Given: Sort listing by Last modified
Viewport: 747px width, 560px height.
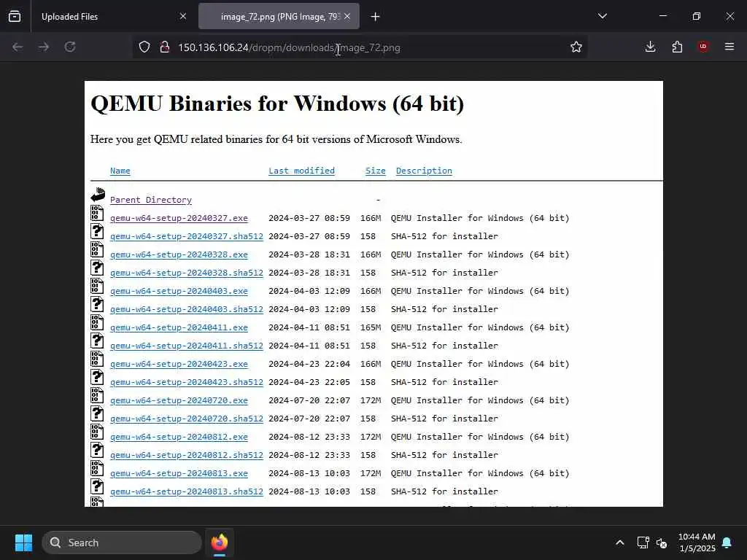Looking at the screenshot, I should pos(301,171).
